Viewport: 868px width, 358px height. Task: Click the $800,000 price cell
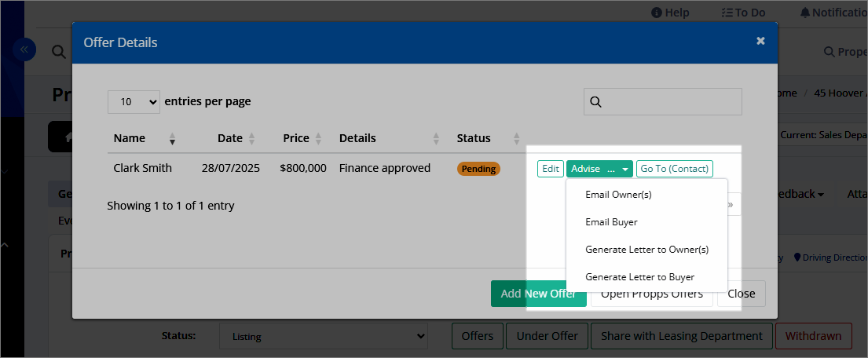[302, 168]
